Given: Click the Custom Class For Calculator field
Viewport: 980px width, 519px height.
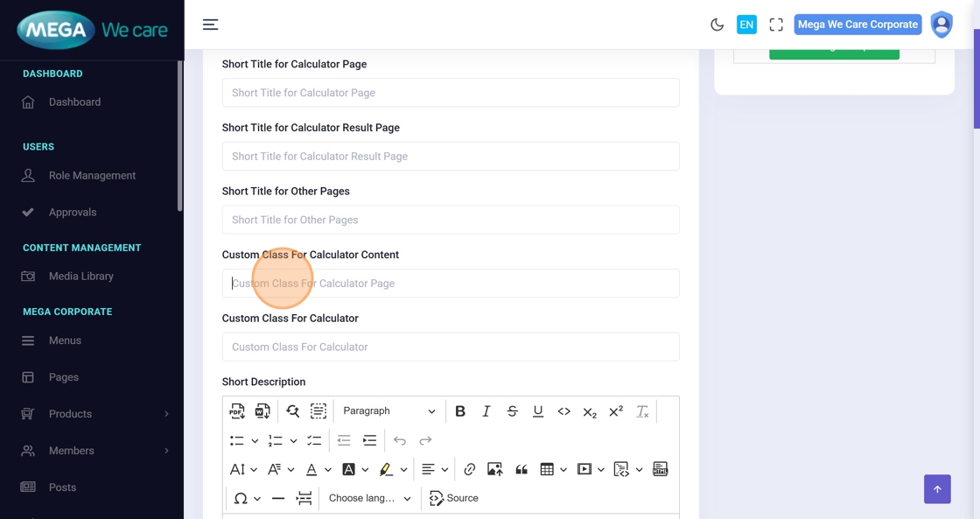Looking at the screenshot, I should [450, 347].
